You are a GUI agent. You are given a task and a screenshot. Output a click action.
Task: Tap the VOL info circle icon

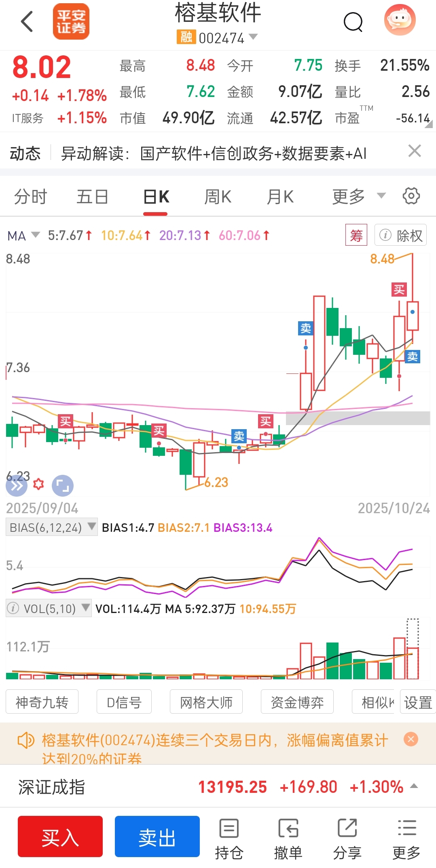13,608
